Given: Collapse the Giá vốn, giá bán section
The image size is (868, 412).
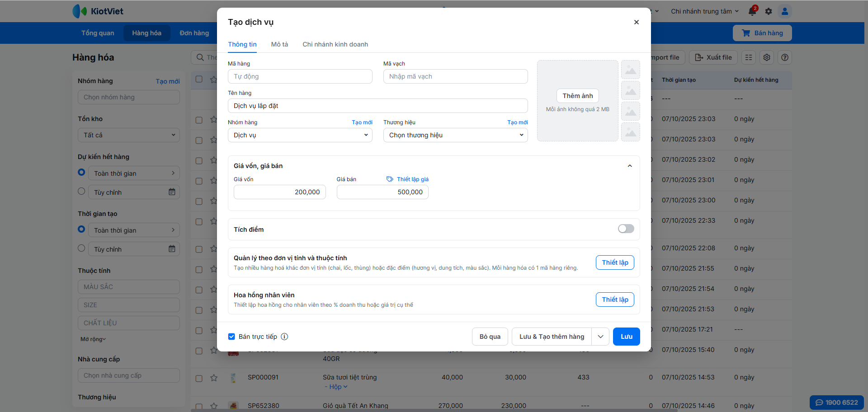Looking at the screenshot, I should [x=629, y=166].
